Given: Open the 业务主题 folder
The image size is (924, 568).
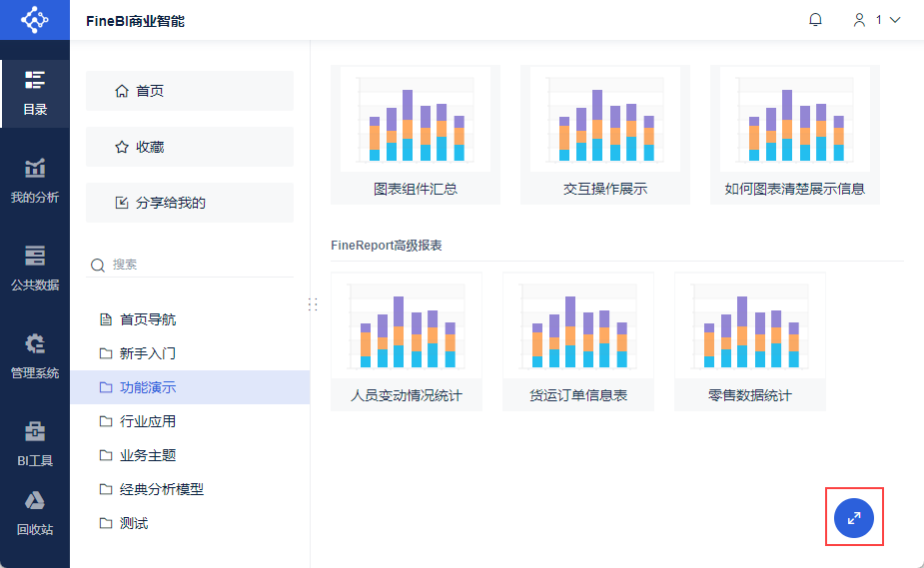Looking at the screenshot, I should coord(190,455).
